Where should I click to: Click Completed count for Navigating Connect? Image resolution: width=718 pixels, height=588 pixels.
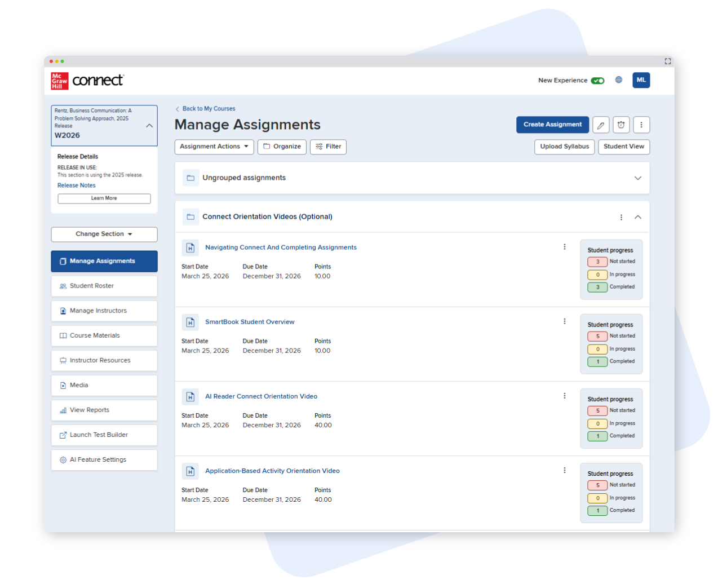pyautogui.click(x=597, y=287)
